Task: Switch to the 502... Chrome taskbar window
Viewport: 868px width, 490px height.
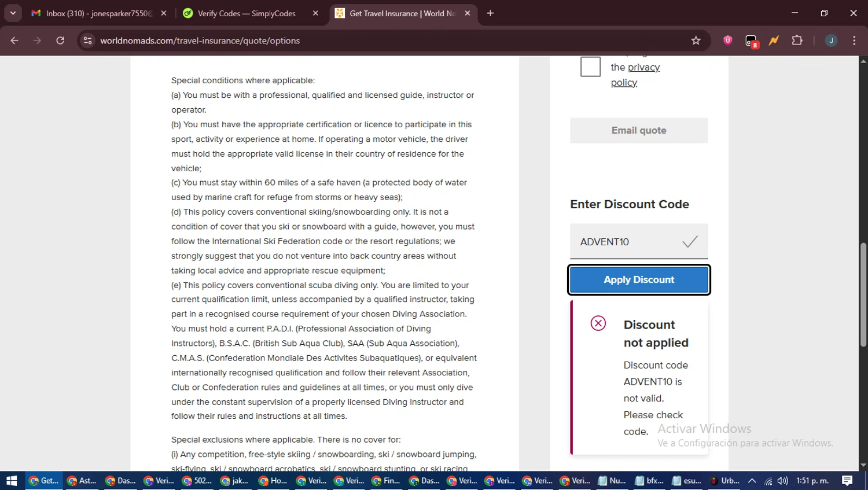Action: (x=197, y=481)
